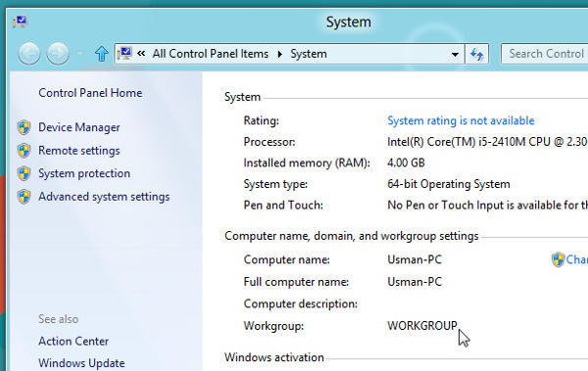Open recent locations dropdown beside Forward arrow
The width and height of the screenshot is (588, 371).
tap(80, 54)
